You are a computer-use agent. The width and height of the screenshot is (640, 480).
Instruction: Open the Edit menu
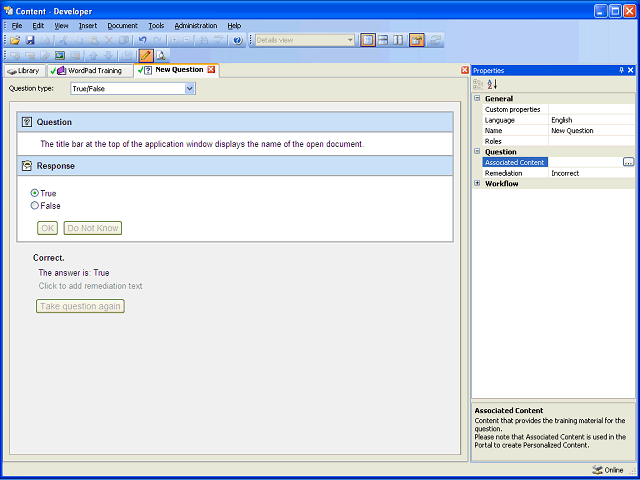click(x=38, y=26)
